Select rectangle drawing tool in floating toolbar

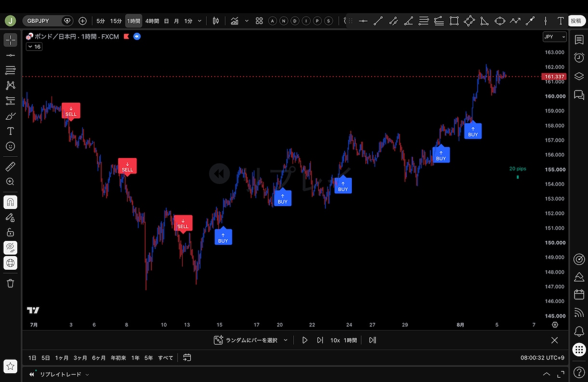(x=454, y=21)
